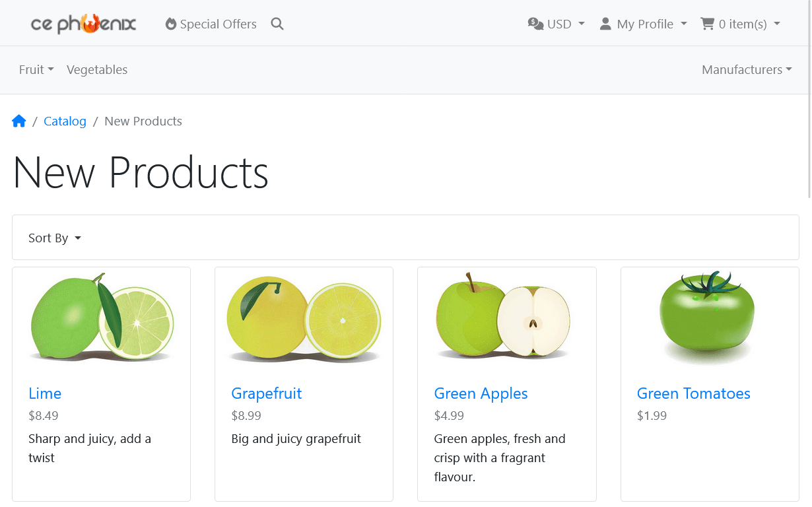Open the Catalog breadcrumb link
812x507 pixels.
coord(65,121)
